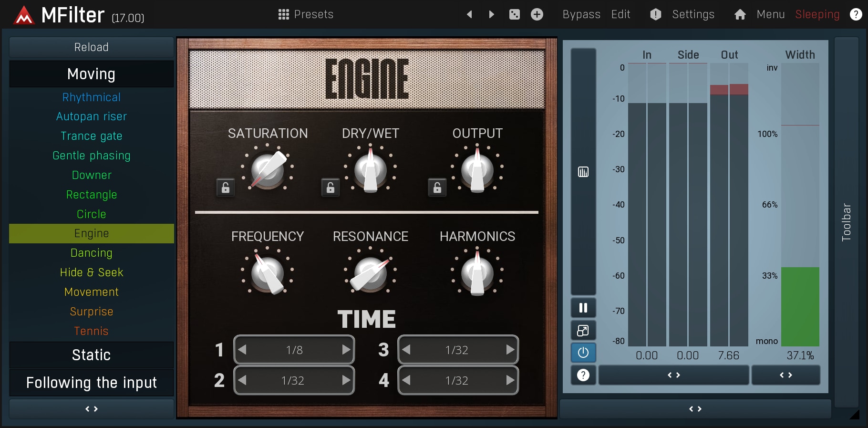This screenshot has width=868, height=428.
Task: Toggle the lock beside Saturation knob
Action: click(226, 188)
